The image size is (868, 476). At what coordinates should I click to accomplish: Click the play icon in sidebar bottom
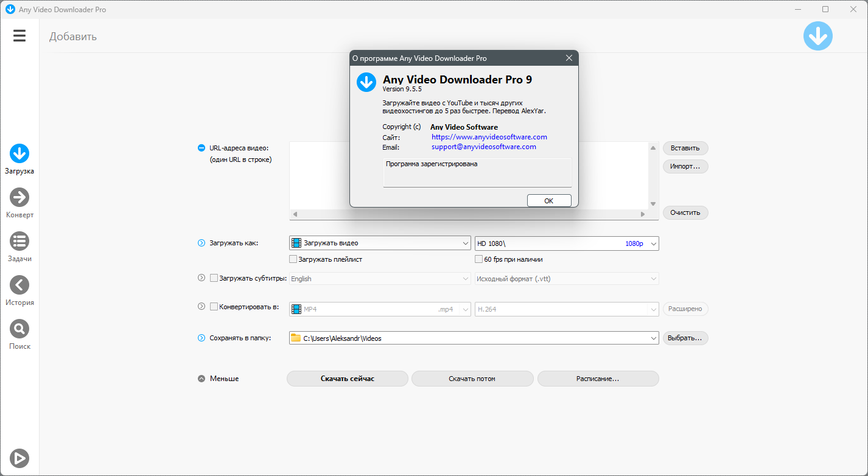tap(19, 458)
